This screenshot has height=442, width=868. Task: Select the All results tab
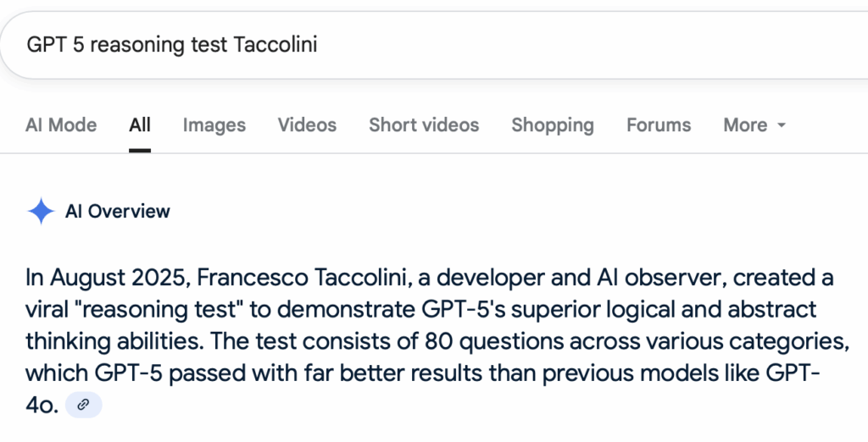pos(140,125)
